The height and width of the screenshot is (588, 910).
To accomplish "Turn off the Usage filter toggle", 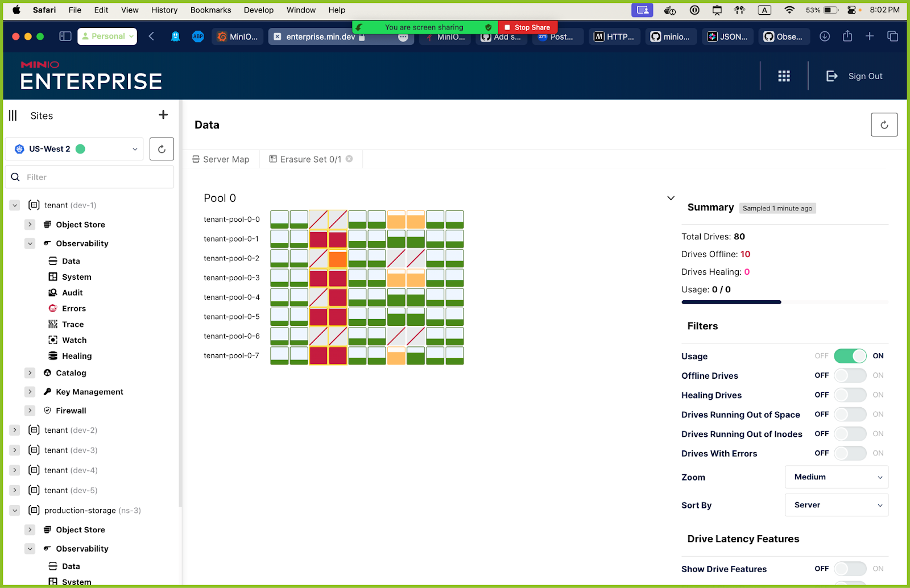I will [x=850, y=356].
